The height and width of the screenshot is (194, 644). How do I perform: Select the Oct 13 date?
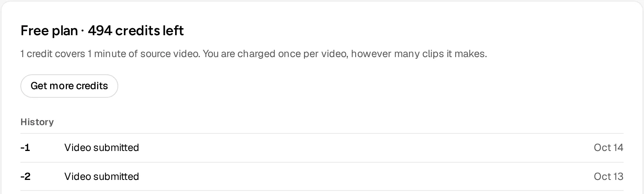608,177
